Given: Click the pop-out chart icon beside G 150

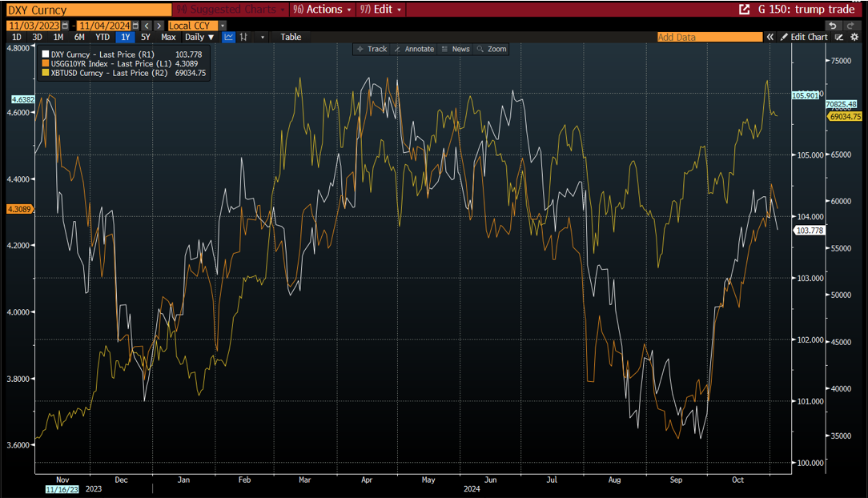Looking at the screenshot, I should [x=744, y=10].
